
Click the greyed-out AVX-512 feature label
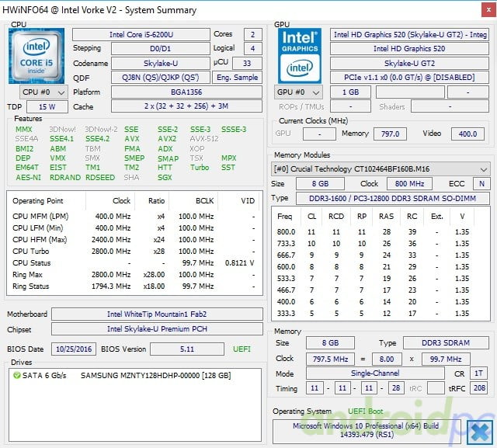click(x=204, y=139)
